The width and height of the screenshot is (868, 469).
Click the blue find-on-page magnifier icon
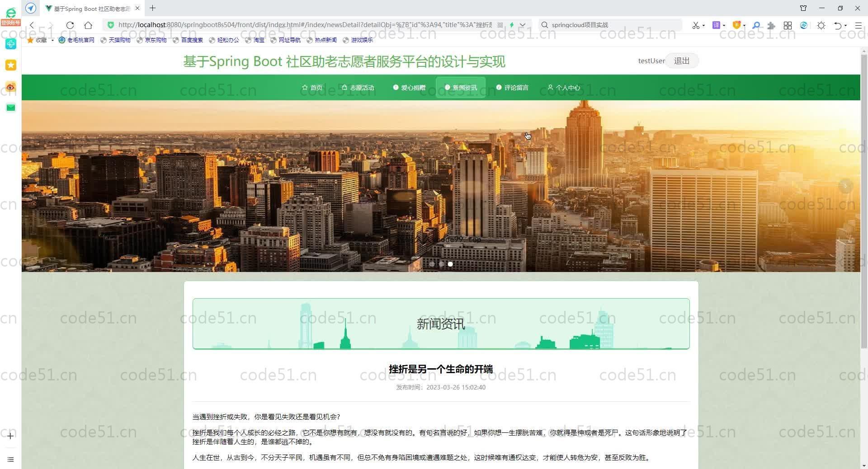click(x=756, y=25)
